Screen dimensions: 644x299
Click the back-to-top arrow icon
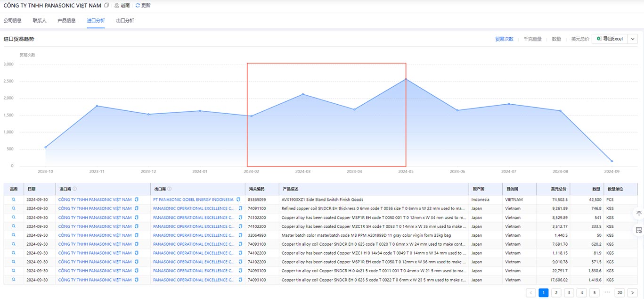(639, 213)
